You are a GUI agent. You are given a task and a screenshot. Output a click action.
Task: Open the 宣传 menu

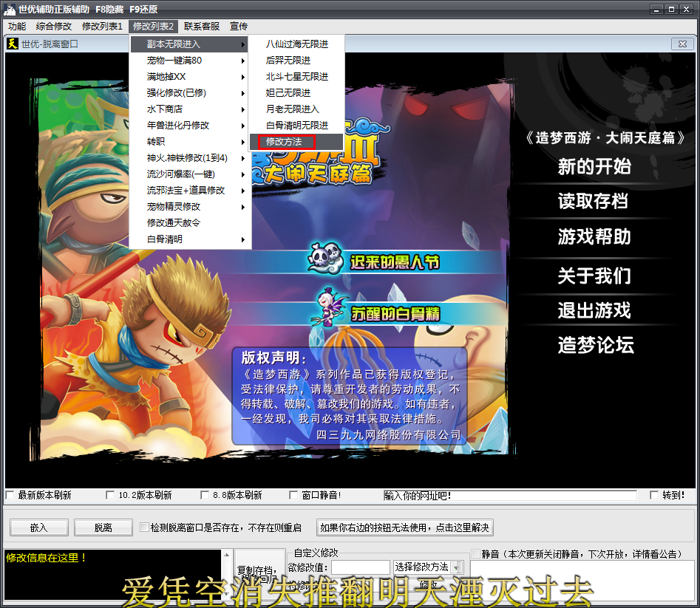[x=239, y=27]
